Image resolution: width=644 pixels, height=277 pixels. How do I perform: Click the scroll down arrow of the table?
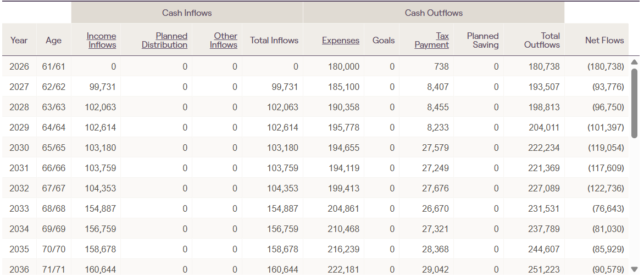click(635, 269)
